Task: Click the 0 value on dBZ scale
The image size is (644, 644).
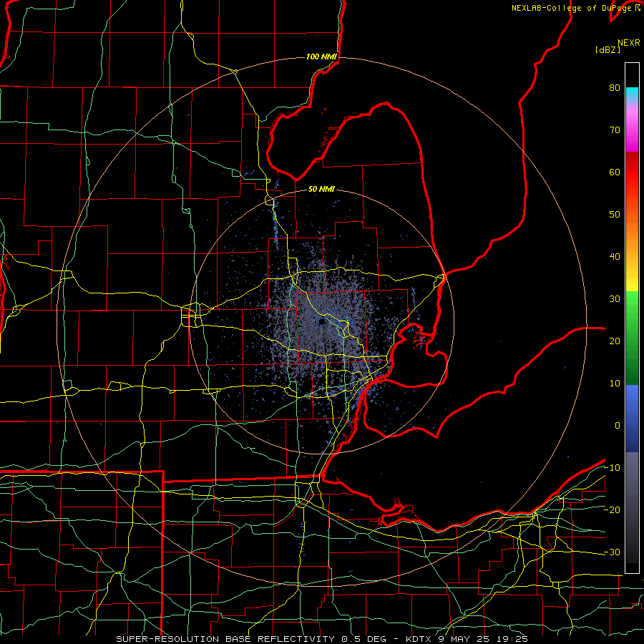Action: click(618, 426)
